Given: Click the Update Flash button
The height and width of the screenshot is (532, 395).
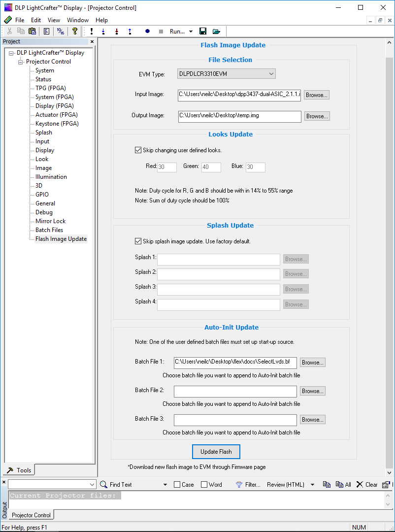Looking at the screenshot, I should point(216,452).
